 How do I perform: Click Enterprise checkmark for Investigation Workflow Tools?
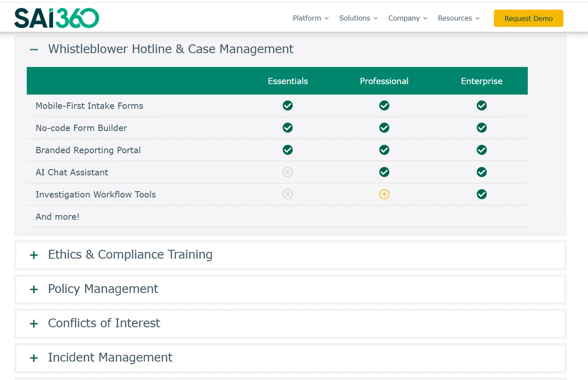coord(481,194)
